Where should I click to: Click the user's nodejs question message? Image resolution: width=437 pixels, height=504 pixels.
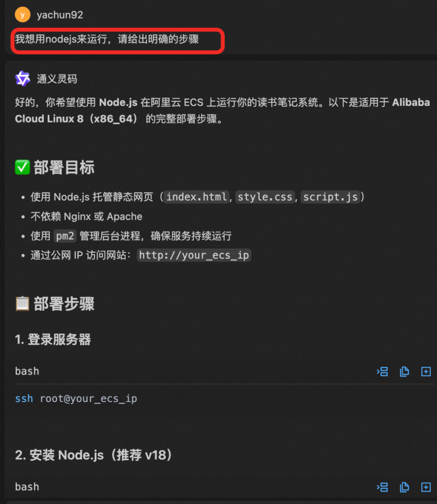[x=107, y=39]
